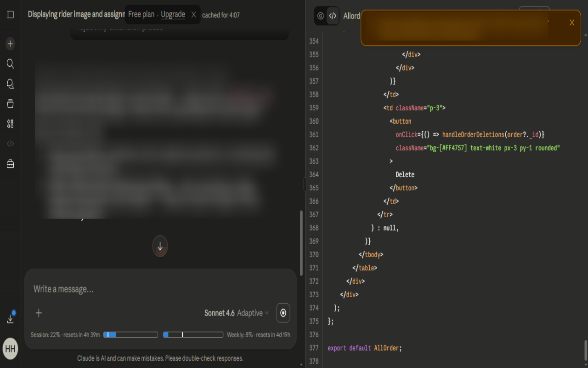The image size is (588, 368).
Task: Click the td className="p-3" line
Action: pos(414,108)
